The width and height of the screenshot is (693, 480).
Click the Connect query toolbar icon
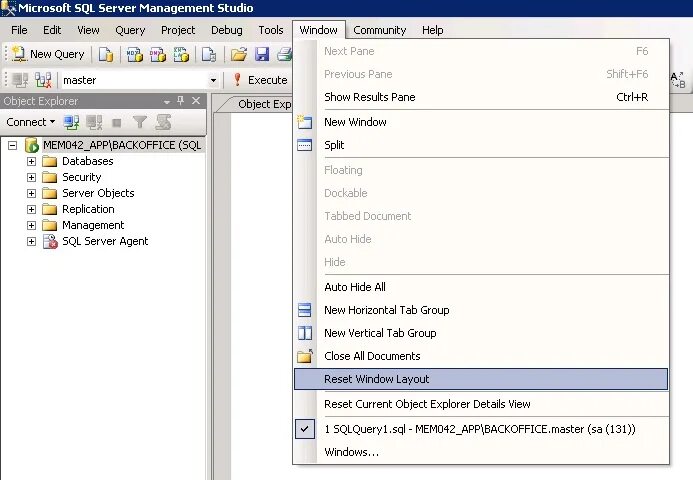[x=20, y=80]
